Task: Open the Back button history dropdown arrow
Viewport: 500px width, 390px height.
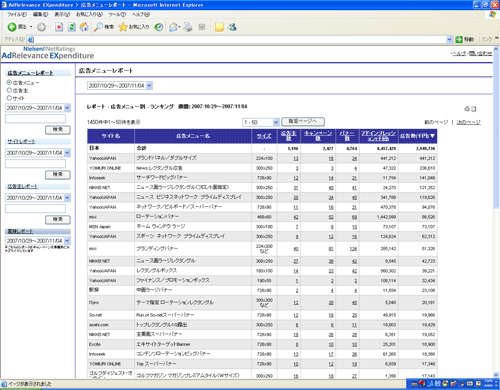Action: [31, 27]
